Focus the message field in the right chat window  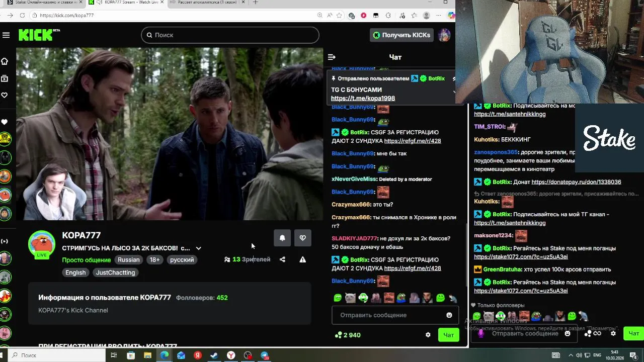point(525,334)
